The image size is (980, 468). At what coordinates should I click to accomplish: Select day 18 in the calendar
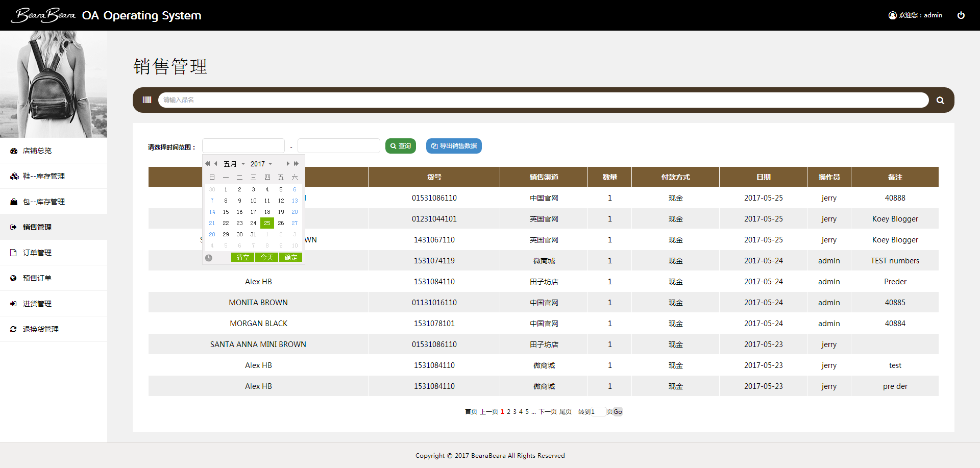pos(267,212)
